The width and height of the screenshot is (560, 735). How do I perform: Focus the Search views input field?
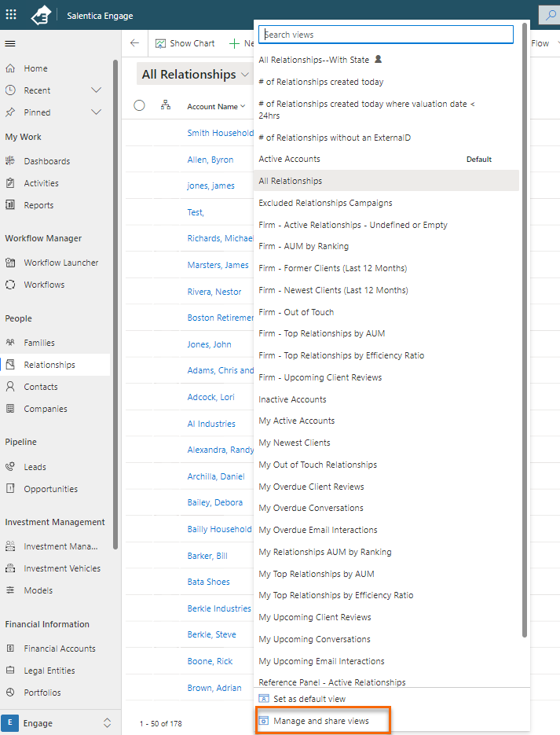pyautogui.click(x=386, y=35)
